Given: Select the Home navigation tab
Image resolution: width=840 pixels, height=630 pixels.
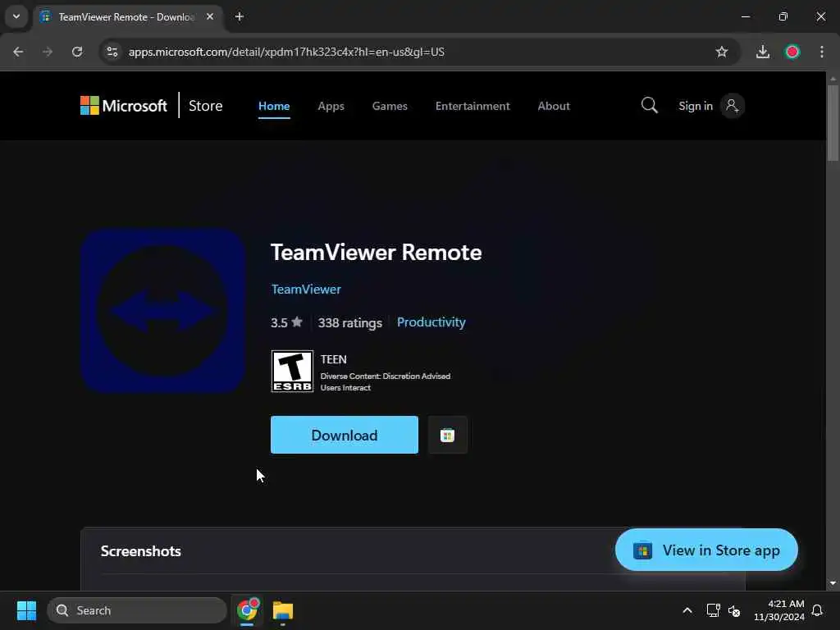Looking at the screenshot, I should pyautogui.click(x=274, y=106).
